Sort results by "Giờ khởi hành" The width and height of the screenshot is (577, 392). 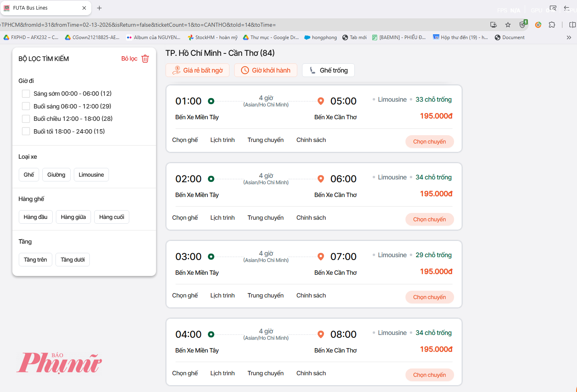(x=266, y=70)
